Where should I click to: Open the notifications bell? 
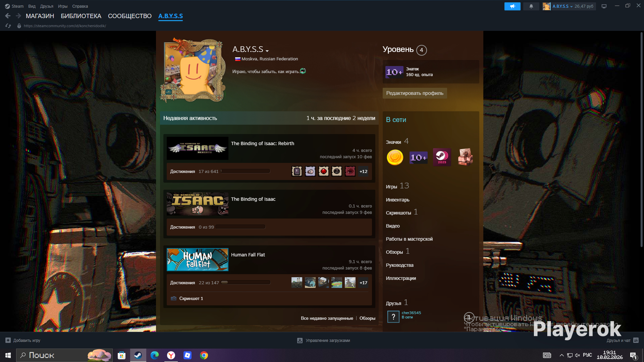[x=531, y=6]
